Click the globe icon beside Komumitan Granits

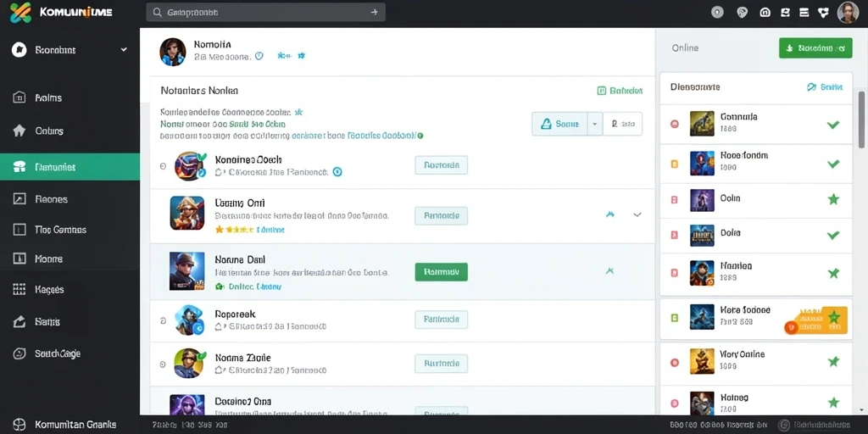coord(19,425)
